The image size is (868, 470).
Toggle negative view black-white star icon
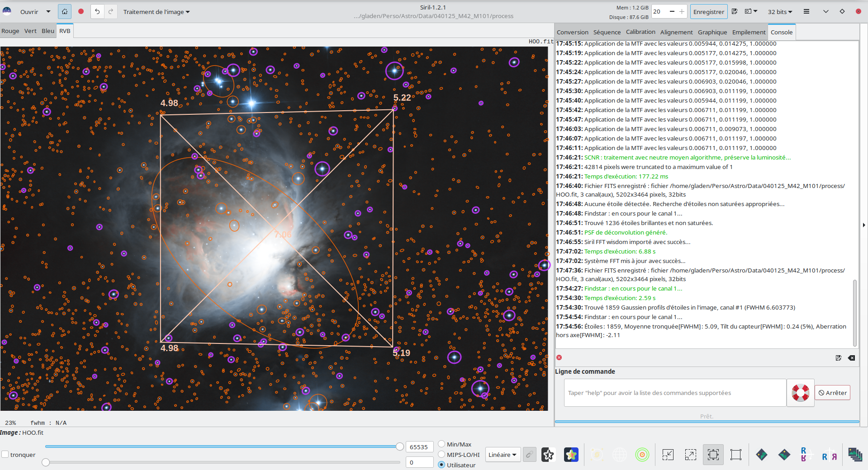point(548,455)
